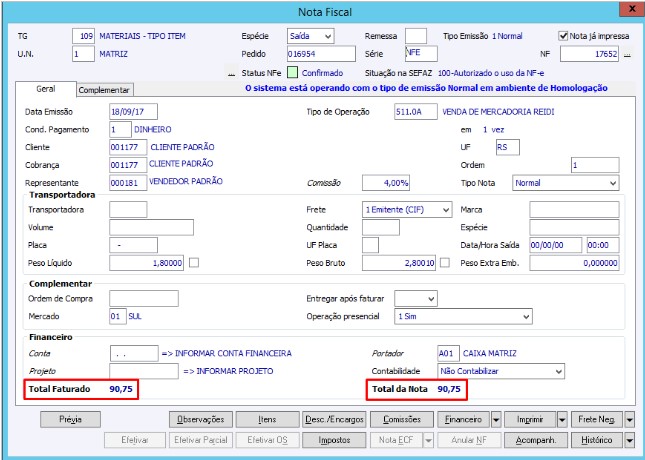Click the Volume field
Viewport: 645px width, 460px height.
point(151,227)
